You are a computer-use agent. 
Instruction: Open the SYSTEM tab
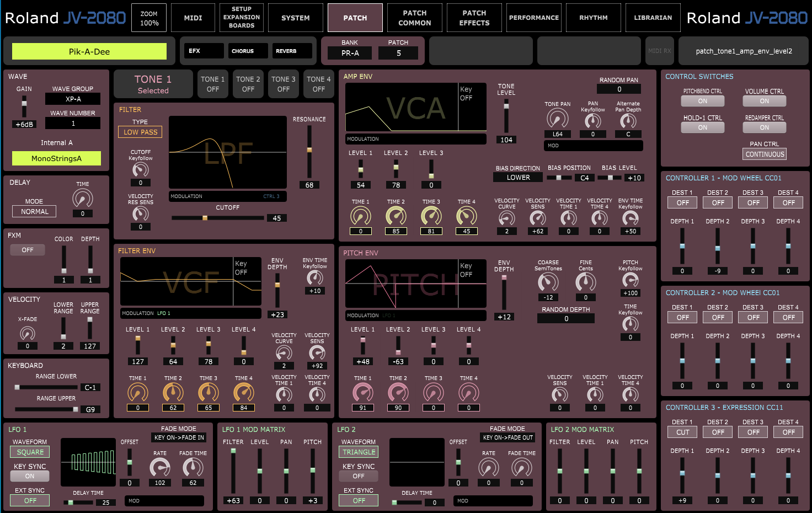click(x=296, y=18)
